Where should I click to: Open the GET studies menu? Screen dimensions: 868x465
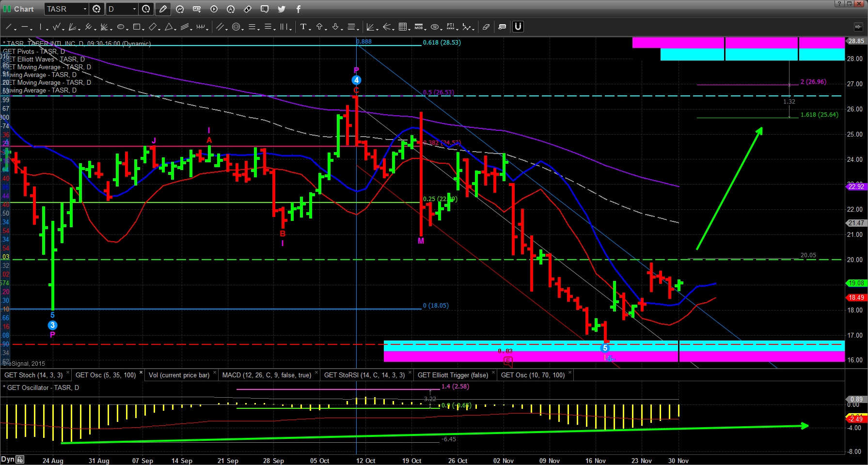[197, 9]
